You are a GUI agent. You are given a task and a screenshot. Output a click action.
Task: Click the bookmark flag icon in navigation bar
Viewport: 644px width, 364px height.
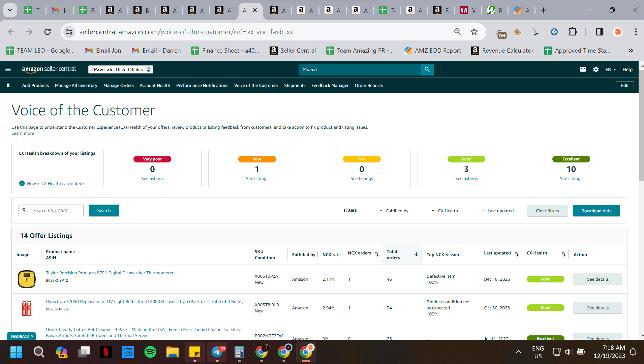click(x=8, y=85)
